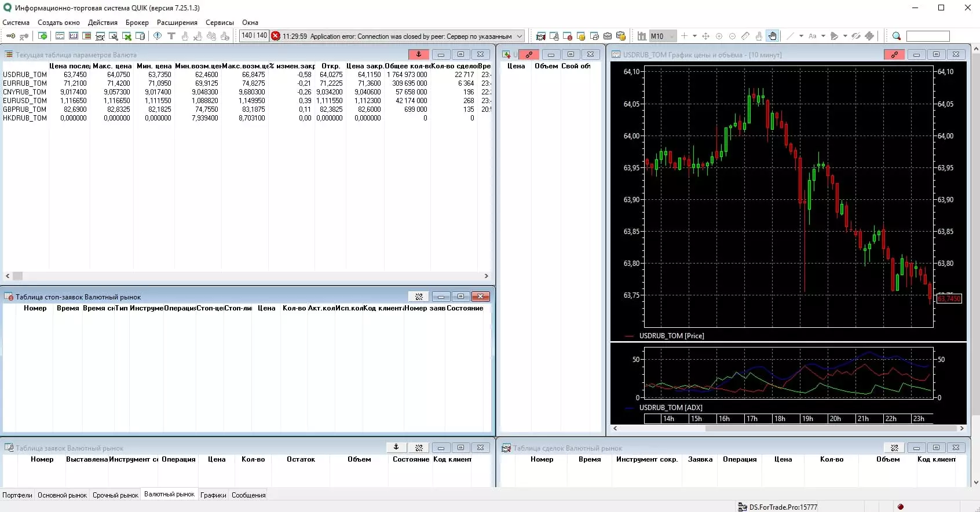Click the Макс. цена column header
This screenshot has height=512, width=980.
112,66
